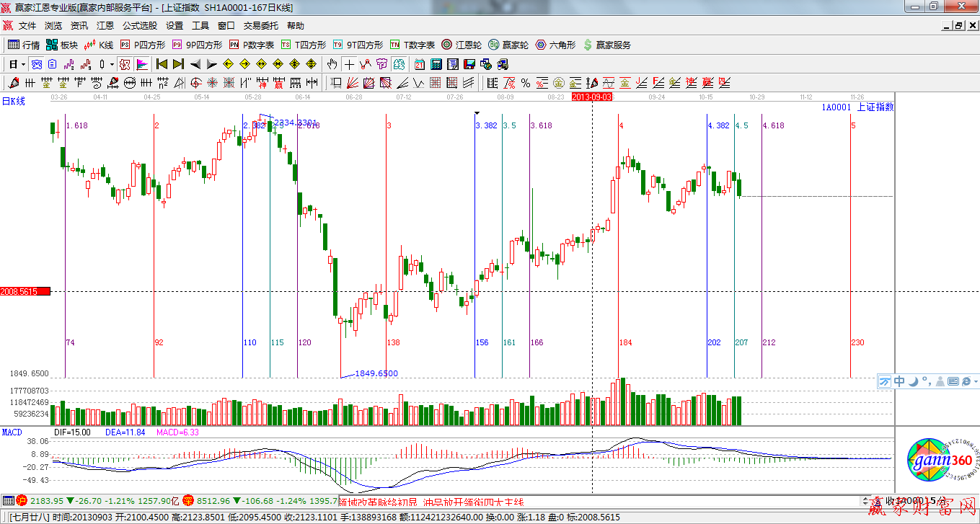
Task: Click the 日K线 chart label
Action: tap(13, 102)
